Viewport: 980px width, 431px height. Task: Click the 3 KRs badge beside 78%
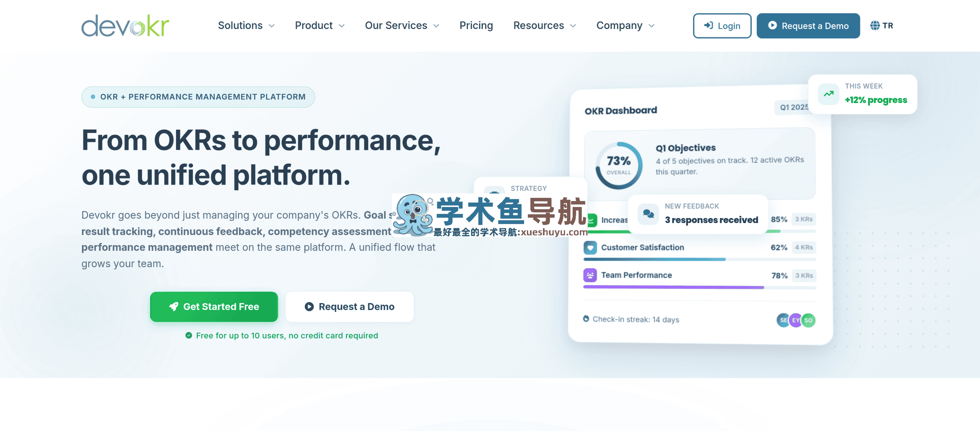(x=803, y=275)
